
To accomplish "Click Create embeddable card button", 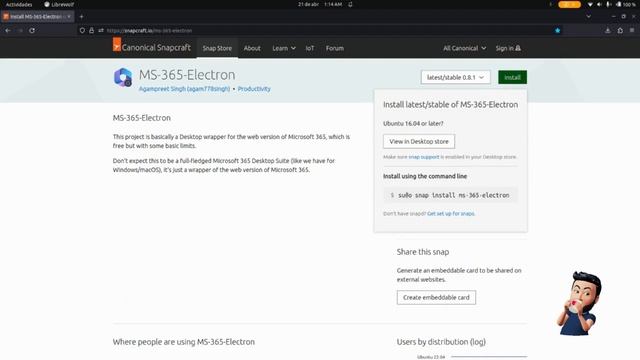I will click(436, 297).
